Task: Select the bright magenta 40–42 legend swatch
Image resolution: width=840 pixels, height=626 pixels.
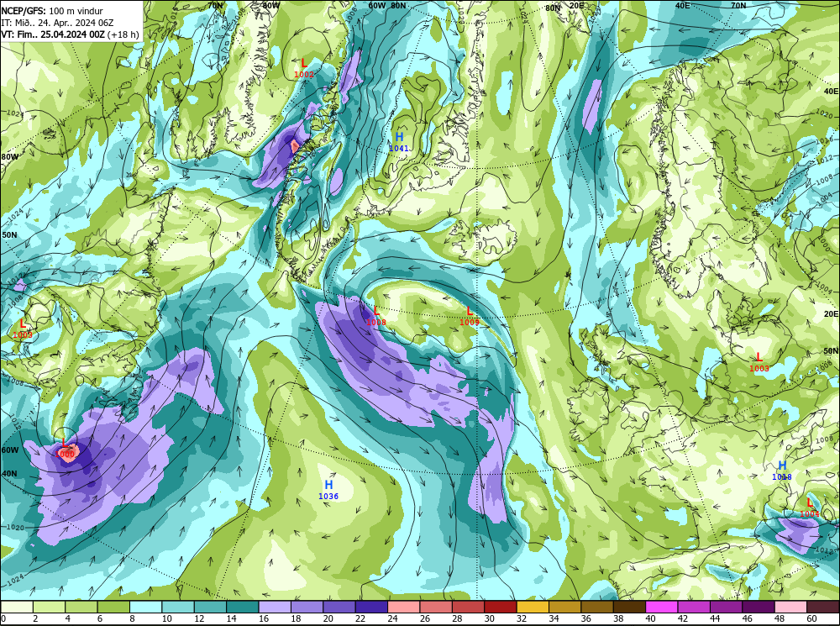Action: 662,607
